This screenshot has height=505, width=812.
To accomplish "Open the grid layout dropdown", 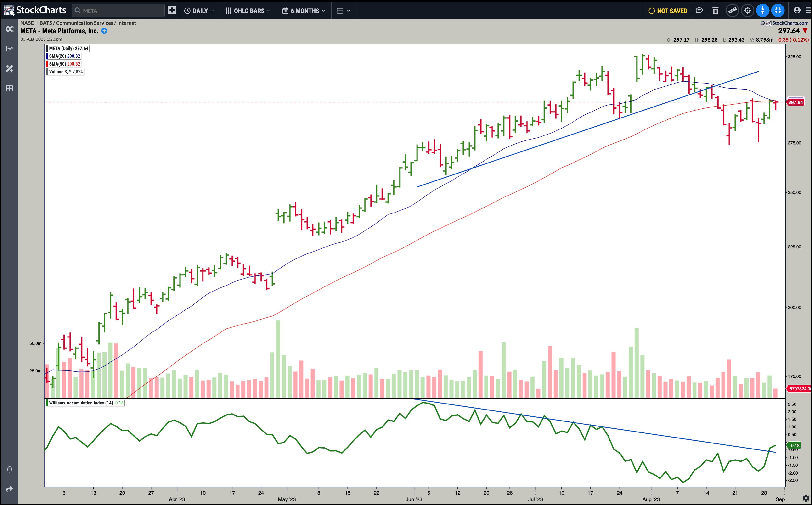I will pyautogui.click(x=343, y=11).
